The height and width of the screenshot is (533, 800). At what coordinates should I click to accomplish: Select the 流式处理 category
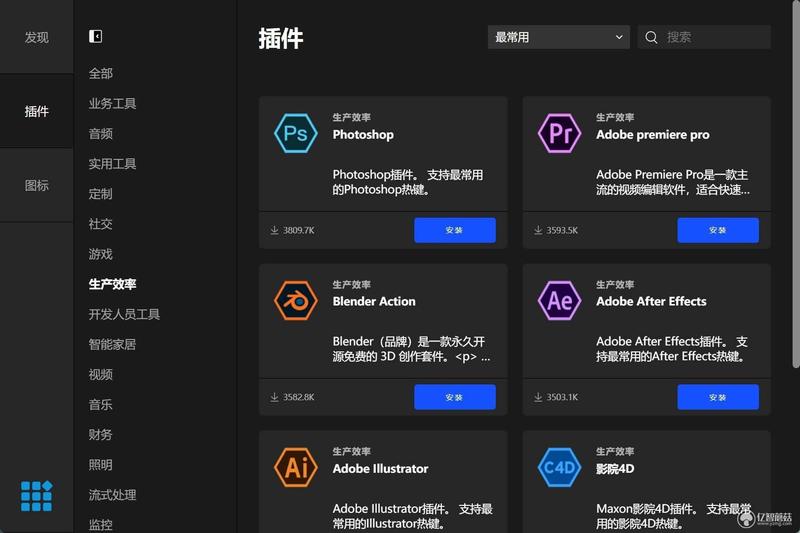click(x=112, y=495)
